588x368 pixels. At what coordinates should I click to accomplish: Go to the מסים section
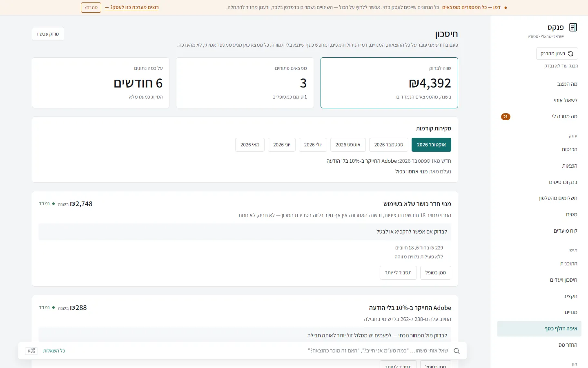click(x=539, y=215)
